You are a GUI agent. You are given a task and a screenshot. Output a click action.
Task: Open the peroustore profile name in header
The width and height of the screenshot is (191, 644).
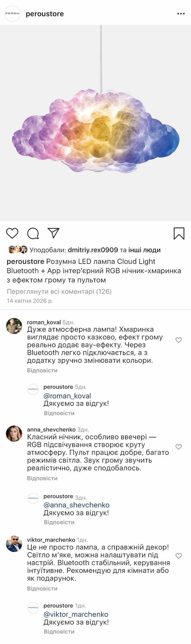tap(45, 14)
